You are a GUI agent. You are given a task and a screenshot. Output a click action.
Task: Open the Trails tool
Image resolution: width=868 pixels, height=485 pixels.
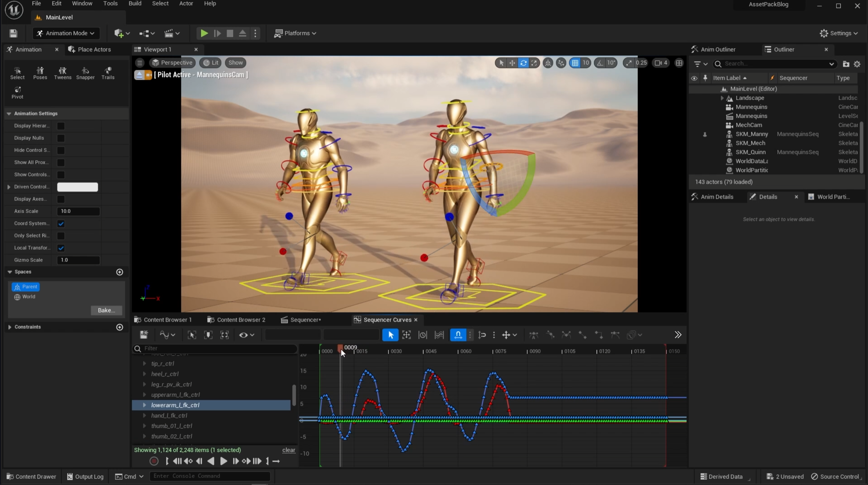[x=108, y=72]
